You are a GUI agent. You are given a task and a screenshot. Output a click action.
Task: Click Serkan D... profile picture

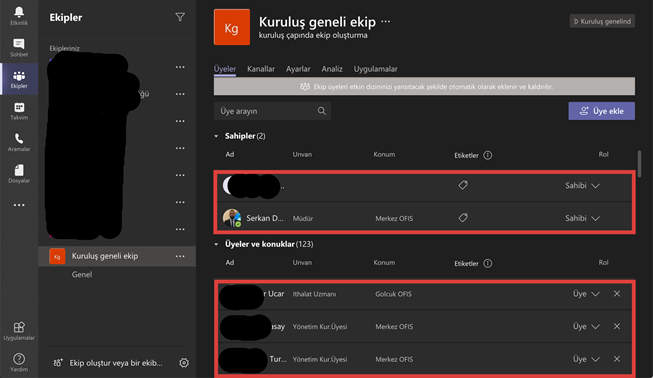(x=232, y=218)
